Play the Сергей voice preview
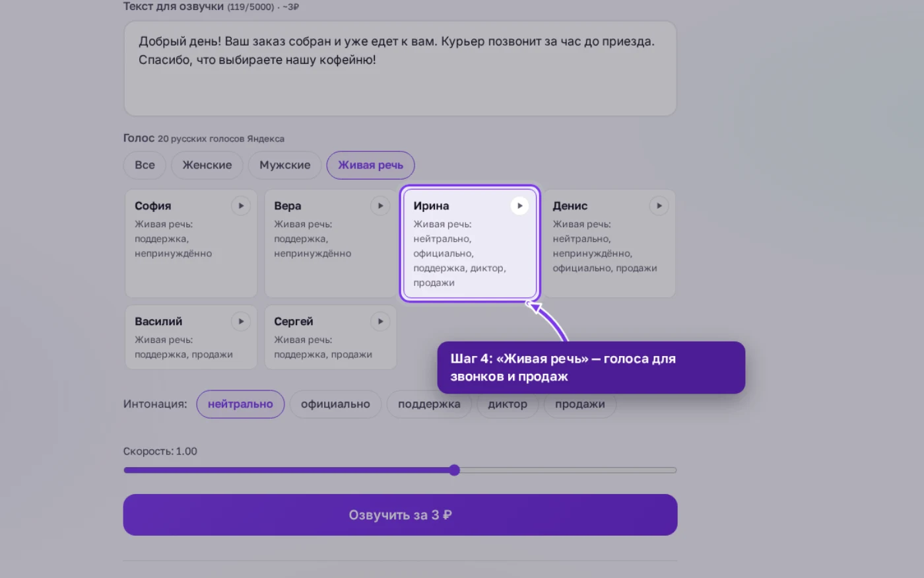This screenshot has width=924, height=578. tap(380, 322)
